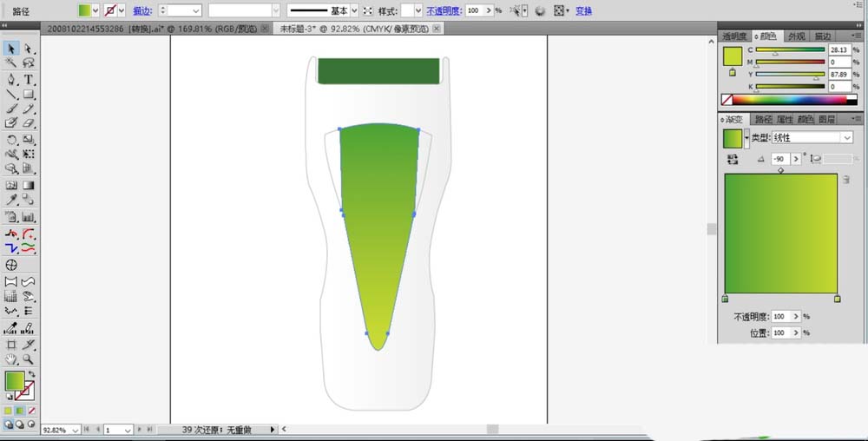The width and height of the screenshot is (868, 441).
Task: Pick the Eyedropper tool
Action: 10,200
